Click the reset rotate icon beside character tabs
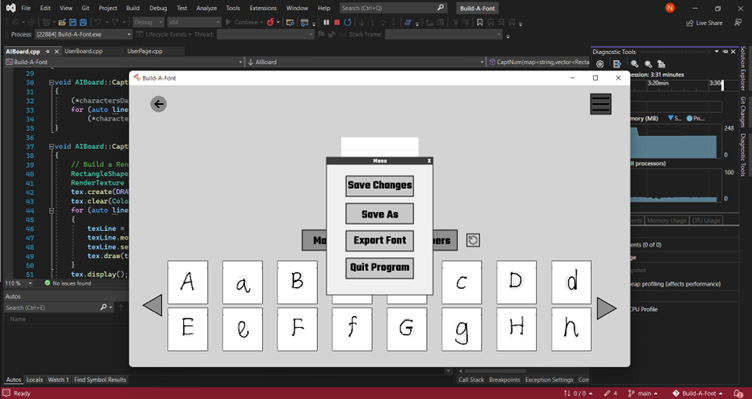752x399 pixels. pos(473,240)
